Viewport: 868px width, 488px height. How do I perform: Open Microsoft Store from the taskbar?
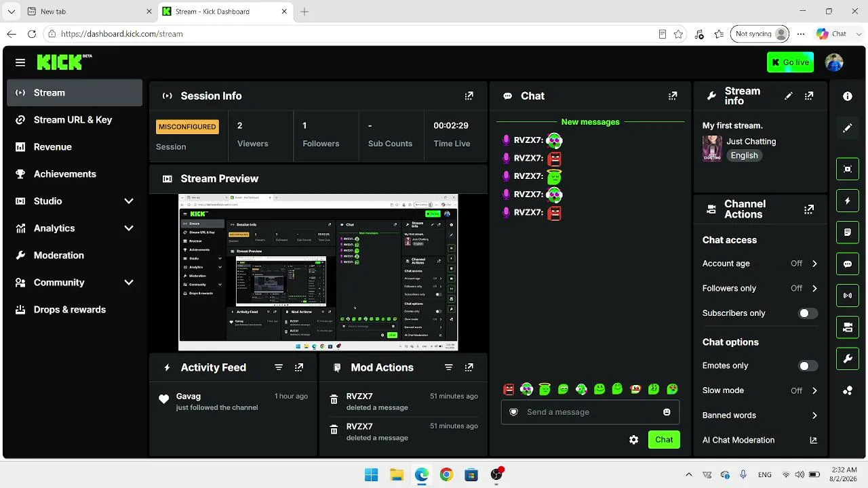[471, 474]
